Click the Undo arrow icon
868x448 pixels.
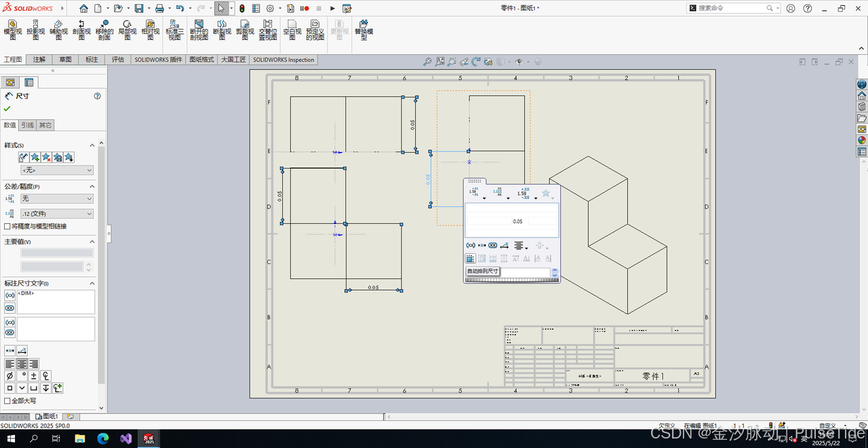click(180, 8)
